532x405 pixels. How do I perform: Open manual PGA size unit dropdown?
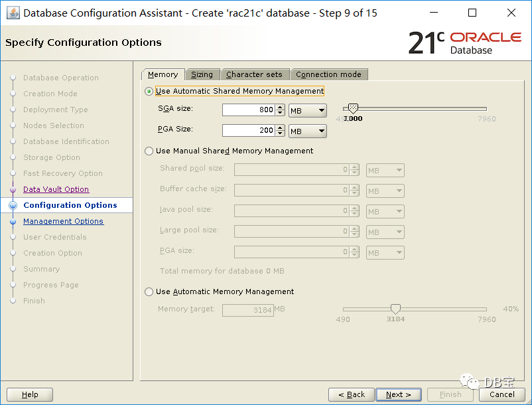(385, 252)
